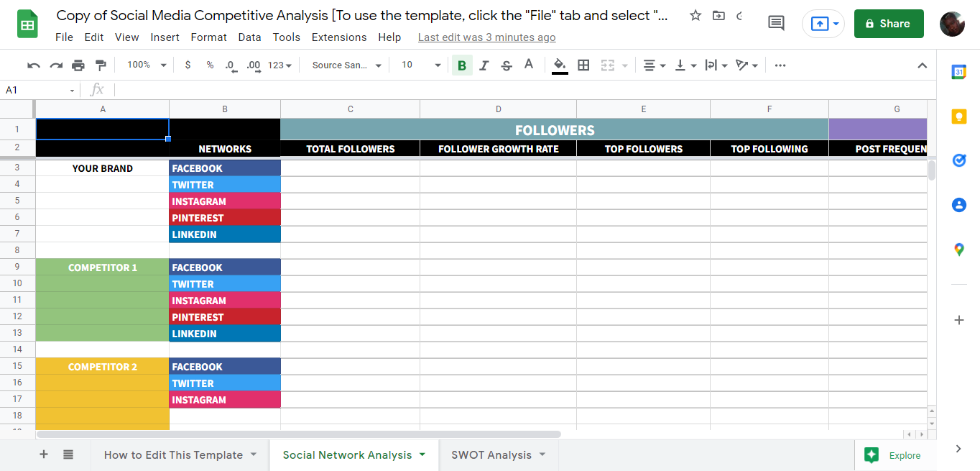The height and width of the screenshot is (471, 980).
Task: Click the percent format icon
Action: pos(209,65)
